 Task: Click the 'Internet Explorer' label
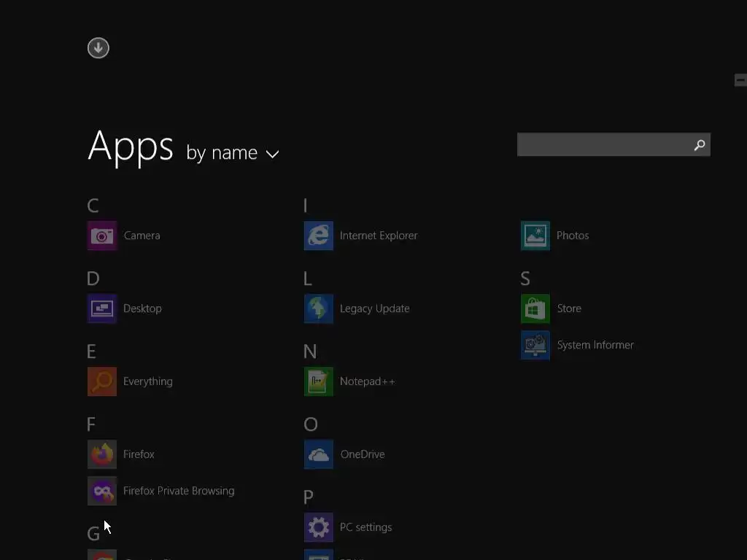pyautogui.click(x=379, y=236)
